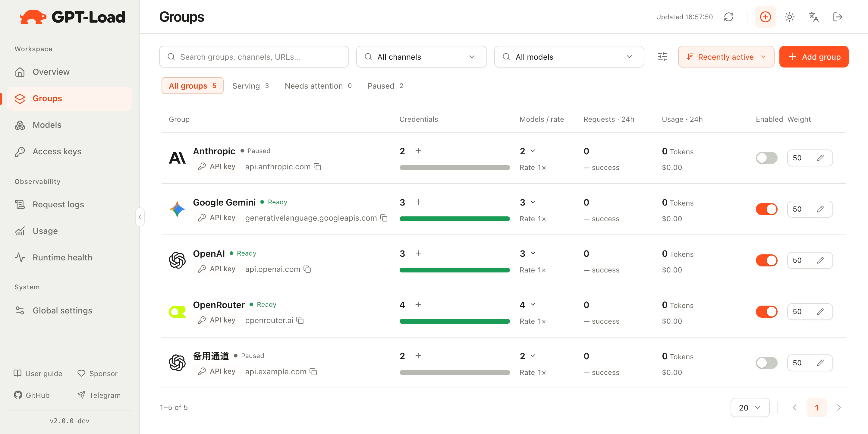Open the User guide link

point(38,373)
